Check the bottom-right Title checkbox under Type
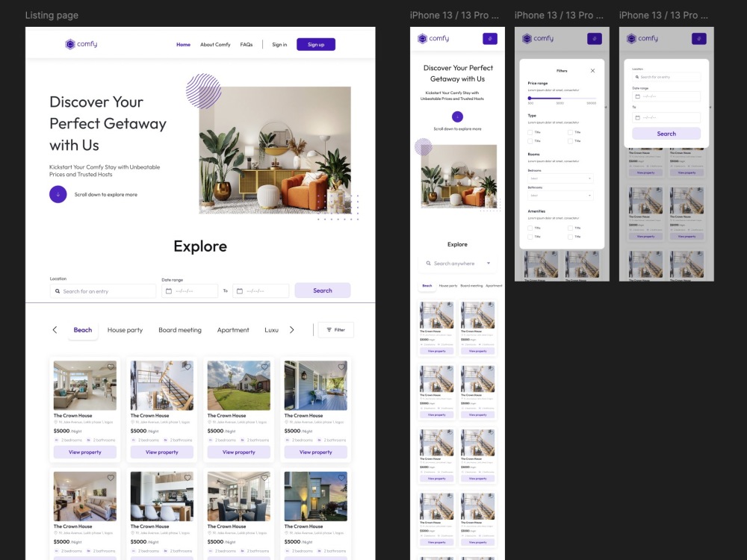Viewport: 747px width, 560px height. [570, 141]
